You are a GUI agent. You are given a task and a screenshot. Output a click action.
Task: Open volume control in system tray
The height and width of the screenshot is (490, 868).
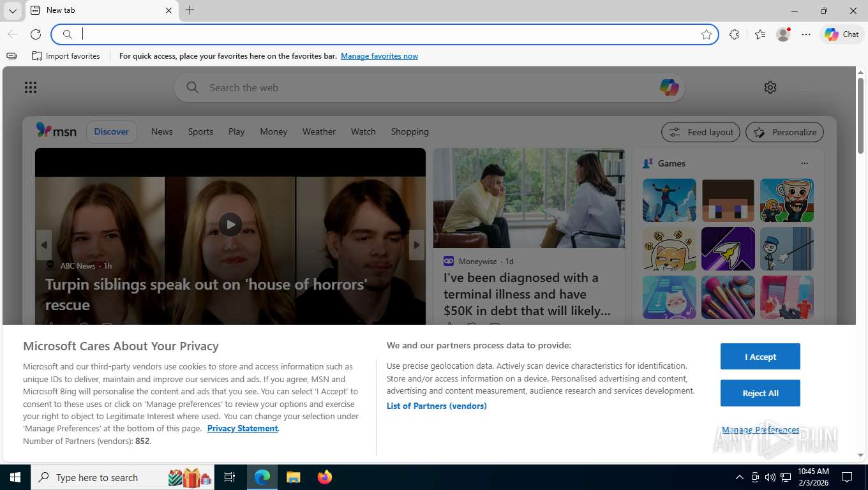[770, 477]
